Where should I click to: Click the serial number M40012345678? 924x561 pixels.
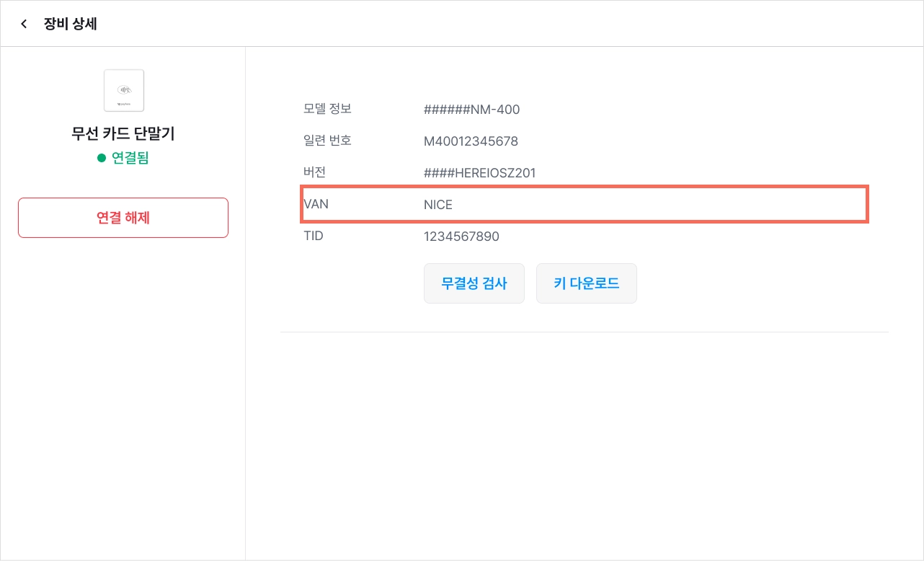click(471, 141)
